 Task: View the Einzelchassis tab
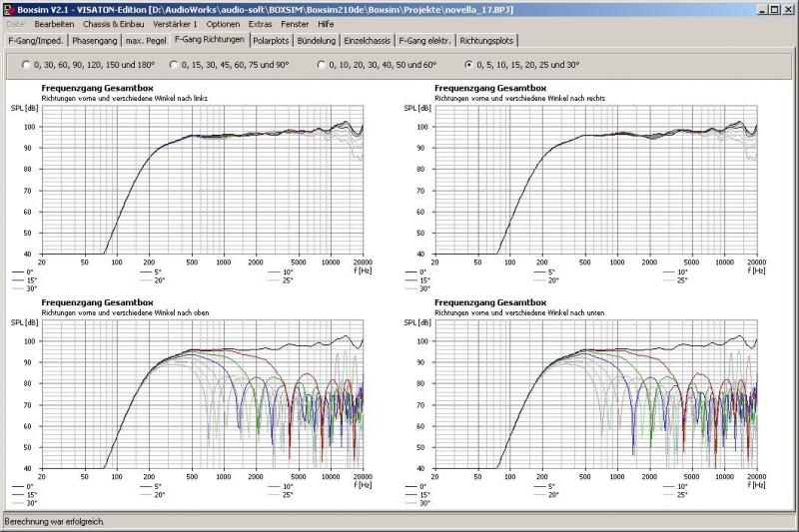pos(367,41)
